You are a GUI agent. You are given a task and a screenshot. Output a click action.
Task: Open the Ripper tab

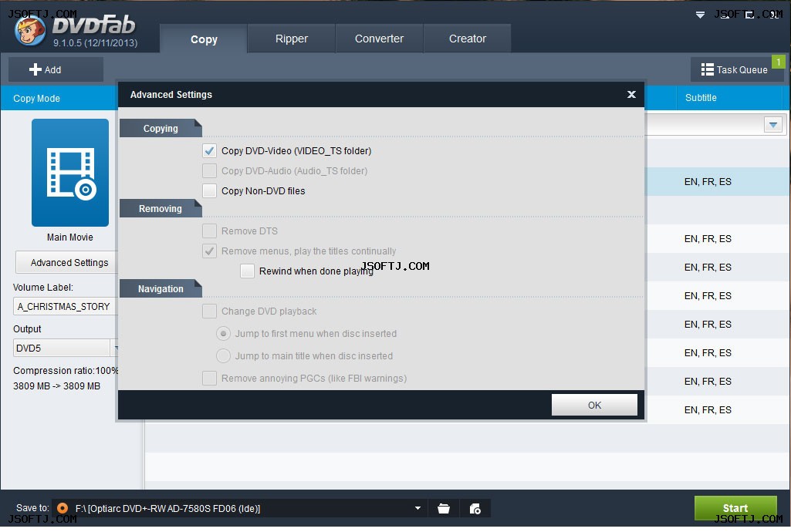(x=292, y=39)
